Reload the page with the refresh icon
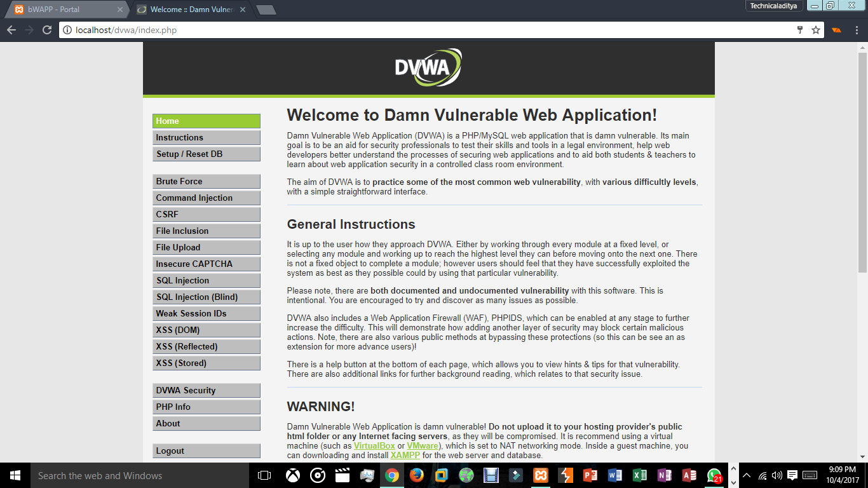 [47, 30]
